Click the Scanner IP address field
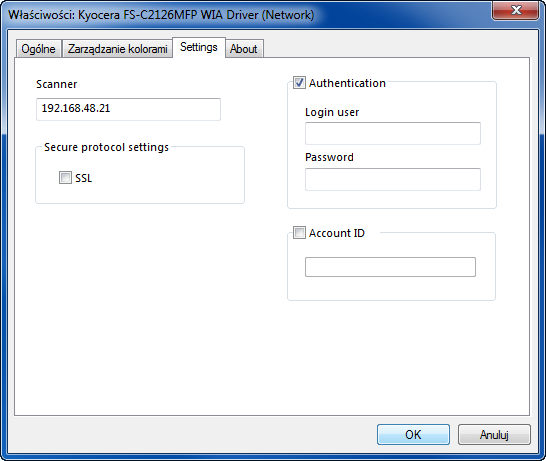The width and height of the screenshot is (546, 461). (x=128, y=109)
